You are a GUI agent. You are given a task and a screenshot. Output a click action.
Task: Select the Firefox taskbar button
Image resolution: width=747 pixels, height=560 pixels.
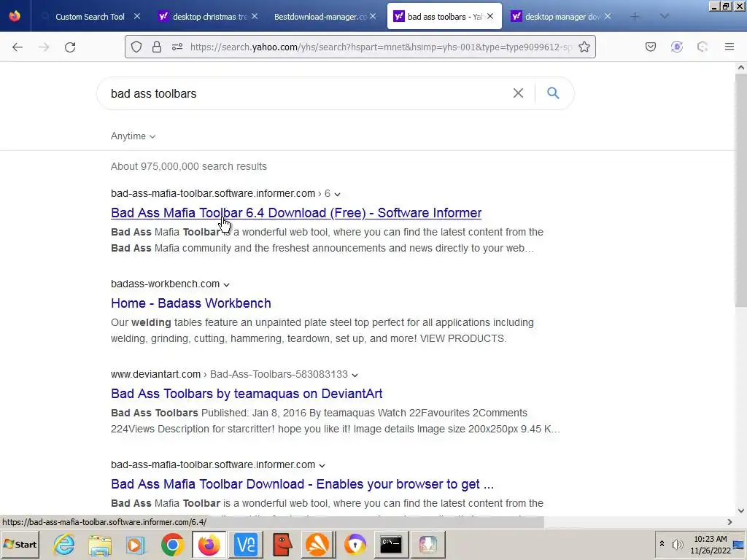209,544
